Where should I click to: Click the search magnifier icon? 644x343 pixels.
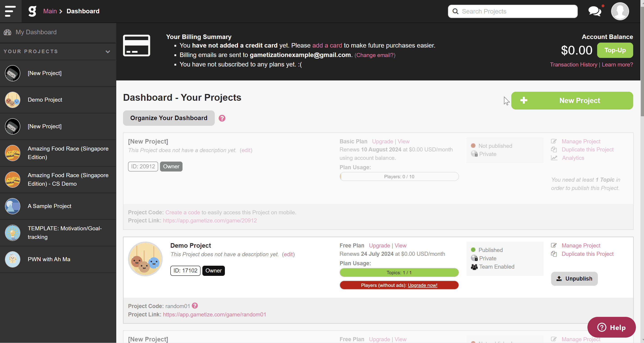pyautogui.click(x=455, y=11)
